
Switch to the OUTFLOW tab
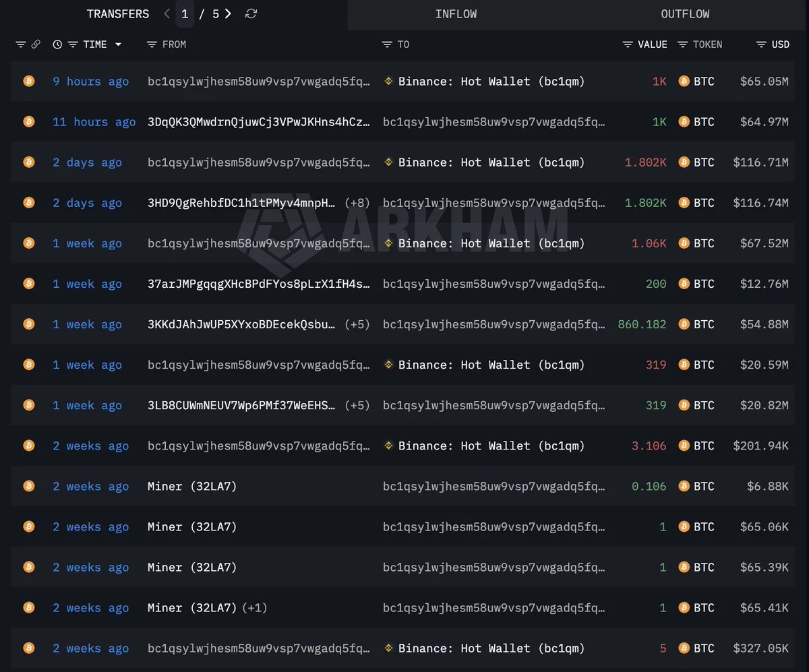tap(685, 14)
